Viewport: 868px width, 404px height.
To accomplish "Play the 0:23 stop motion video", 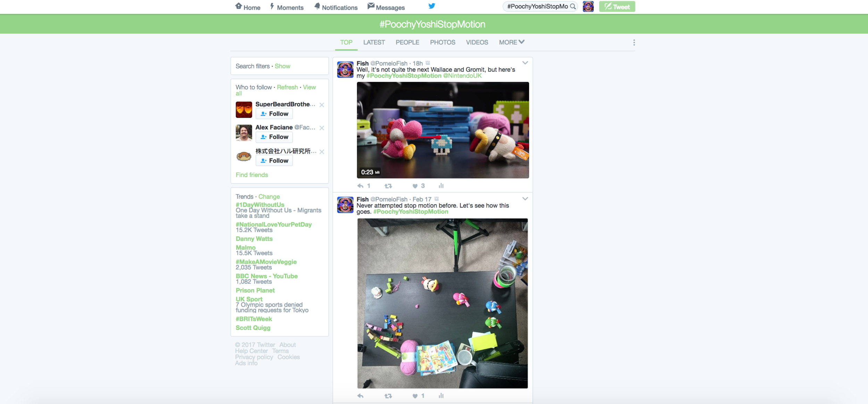I will coord(443,130).
